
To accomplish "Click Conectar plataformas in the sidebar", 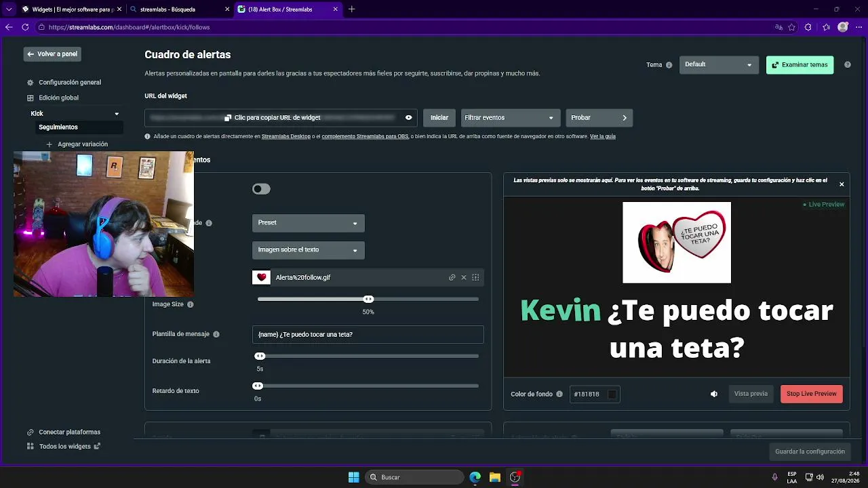I will (x=69, y=432).
